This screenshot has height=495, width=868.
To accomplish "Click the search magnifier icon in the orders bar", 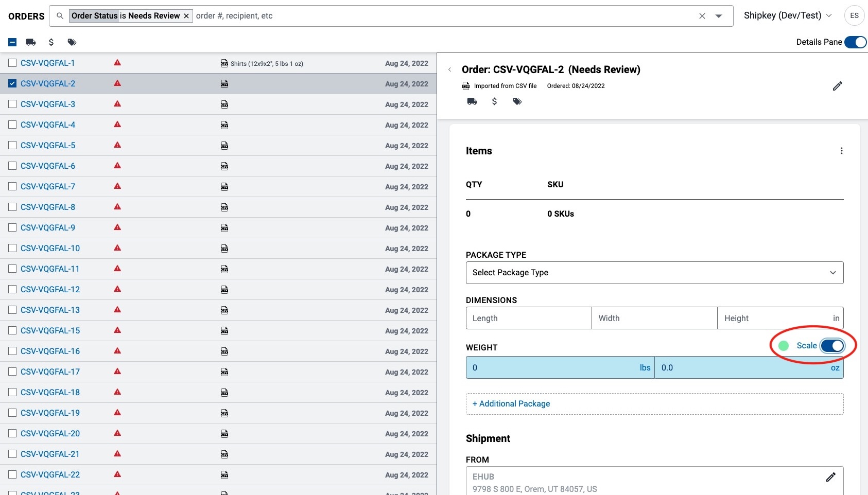I will [60, 16].
